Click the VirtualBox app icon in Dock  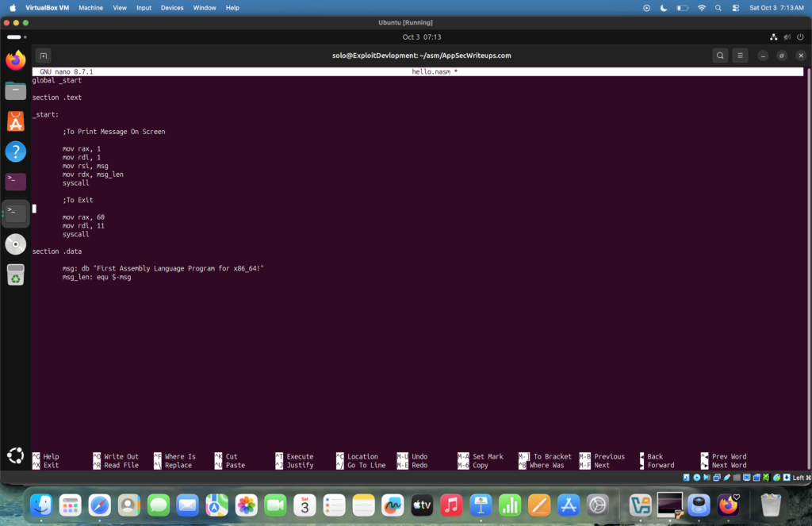tap(640, 505)
